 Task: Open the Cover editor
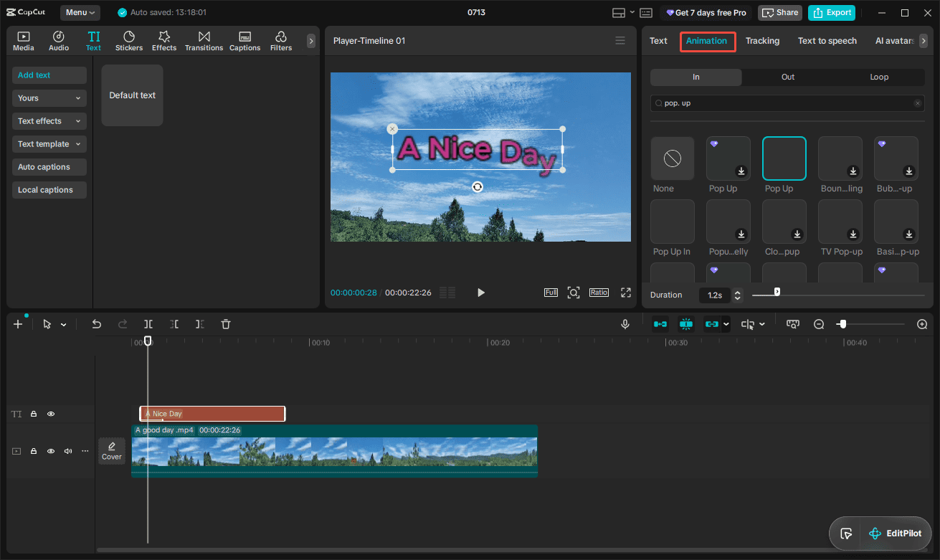click(112, 451)
